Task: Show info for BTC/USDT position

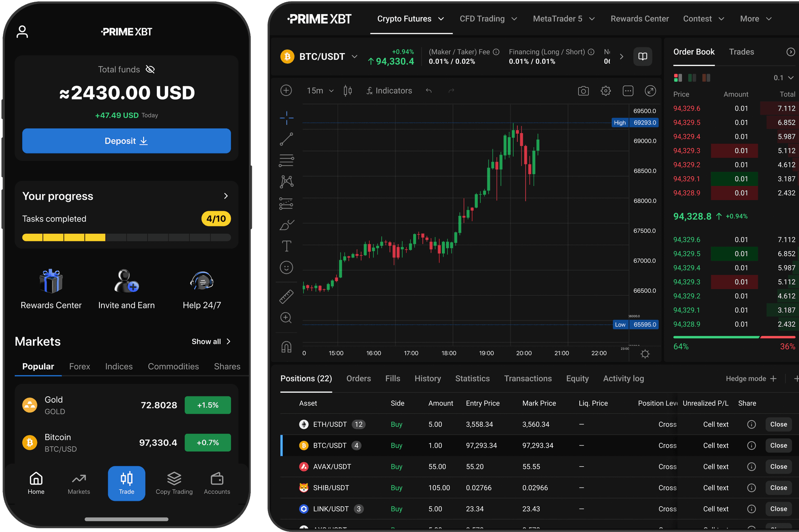Action: (752, 445)
